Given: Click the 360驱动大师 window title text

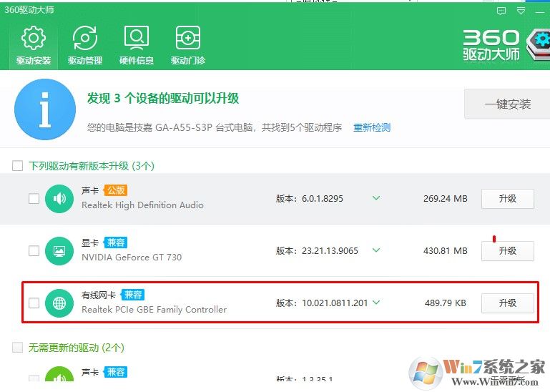Looking at the screenshot, I should 29,9.
